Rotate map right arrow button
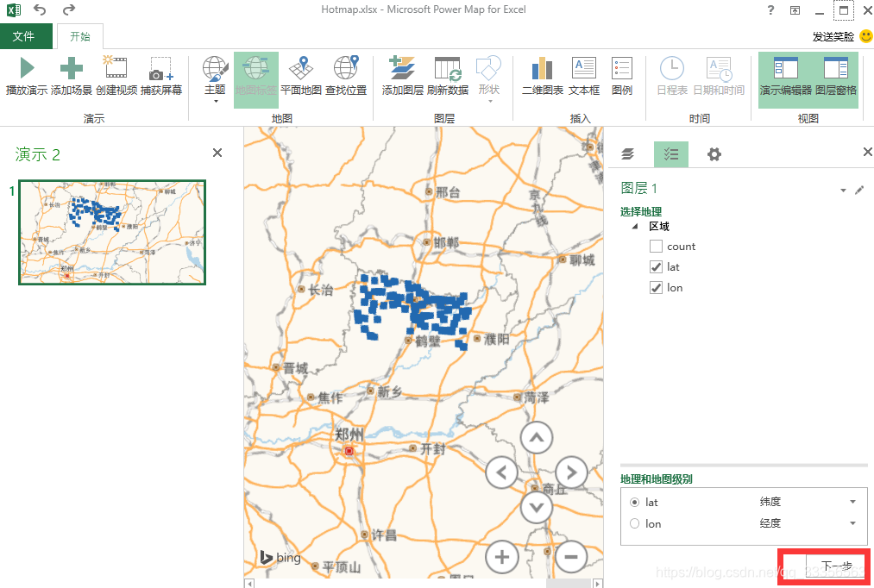The height and width of the screenshot is (588, 874). pos(571,472)
